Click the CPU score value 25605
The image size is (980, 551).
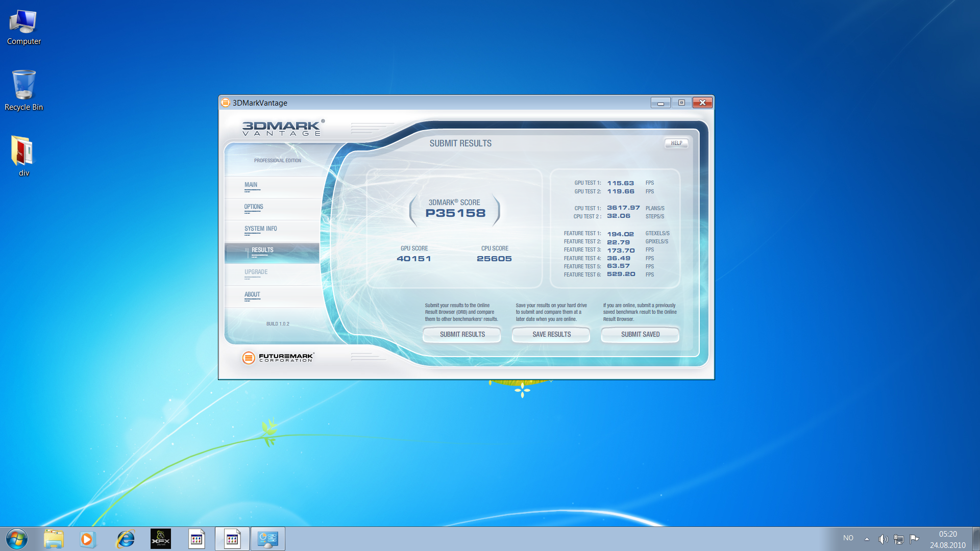[x=494, y=259]
